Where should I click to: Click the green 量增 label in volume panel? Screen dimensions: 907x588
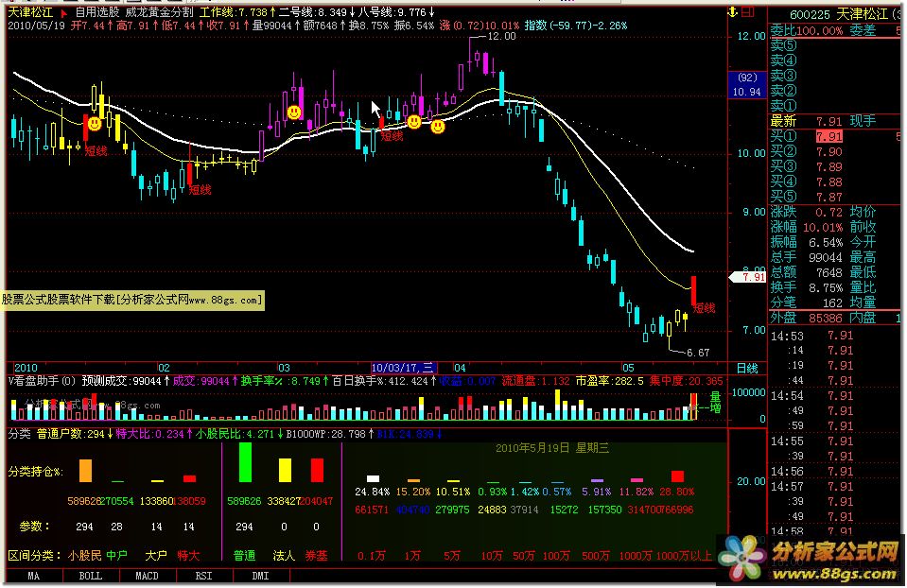(x=716, y=403)
